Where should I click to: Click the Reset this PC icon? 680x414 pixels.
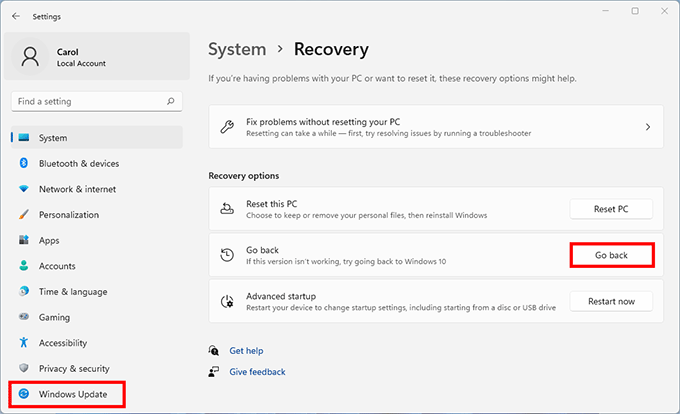coord(227,209)
